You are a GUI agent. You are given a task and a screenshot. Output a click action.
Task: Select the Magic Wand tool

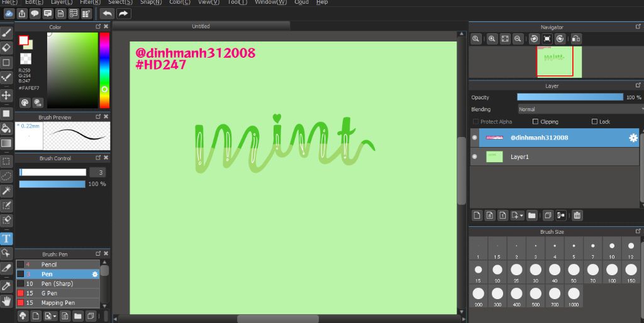[x=6, y=191]
